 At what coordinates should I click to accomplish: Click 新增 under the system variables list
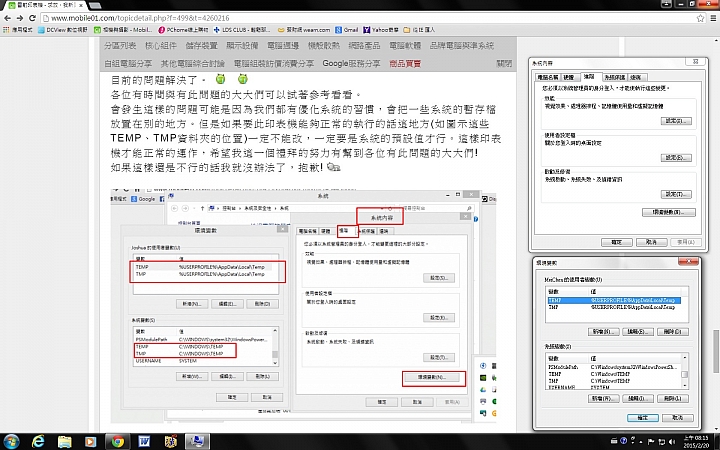[x=603, y=399]
